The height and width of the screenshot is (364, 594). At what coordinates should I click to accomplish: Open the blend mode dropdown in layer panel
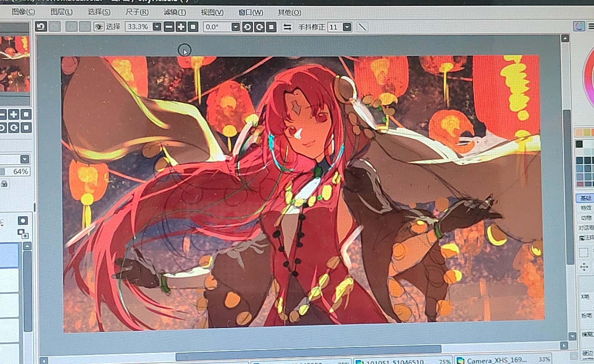pos(25,159)
